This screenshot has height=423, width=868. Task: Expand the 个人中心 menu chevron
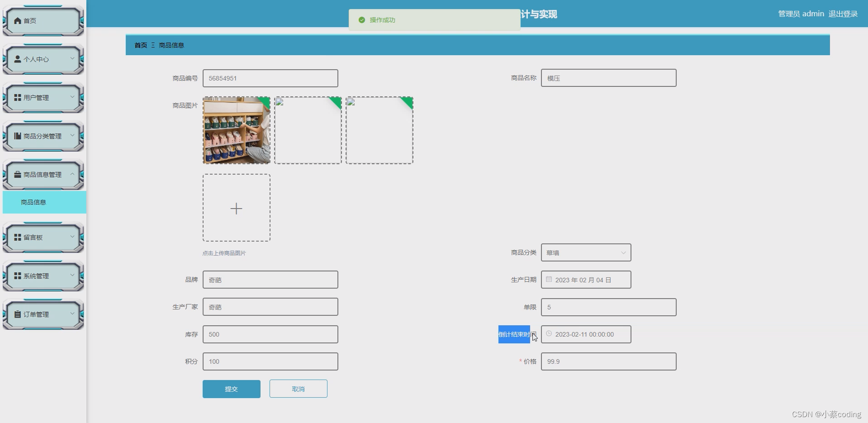pyautogui.click(x=72, y=59)
